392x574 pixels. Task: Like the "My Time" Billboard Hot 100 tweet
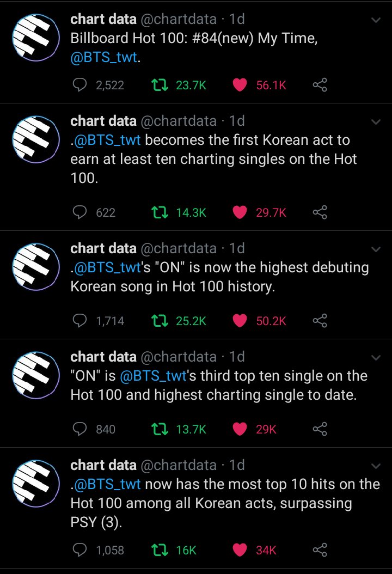(240, 85)
